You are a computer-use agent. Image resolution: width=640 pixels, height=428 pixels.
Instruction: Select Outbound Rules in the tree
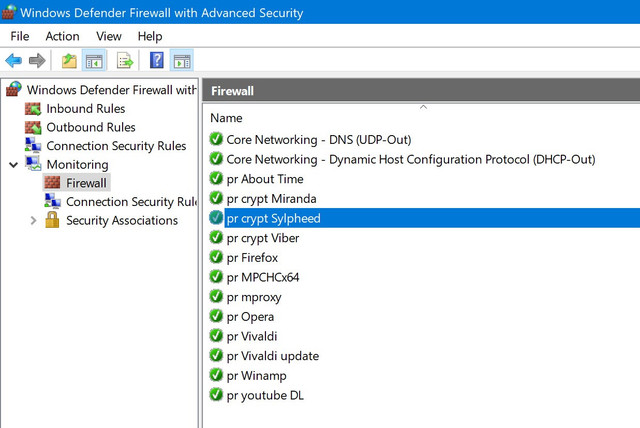[x=91, y=127]
